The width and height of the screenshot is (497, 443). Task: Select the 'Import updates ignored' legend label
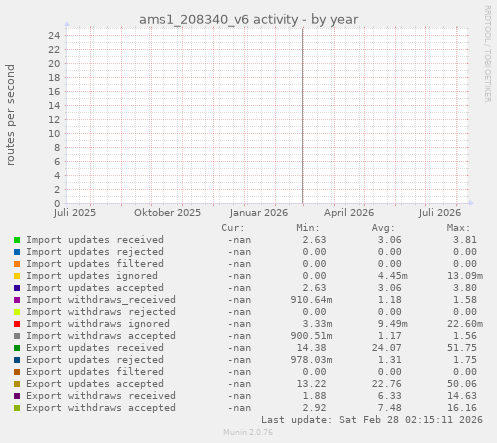92,276
